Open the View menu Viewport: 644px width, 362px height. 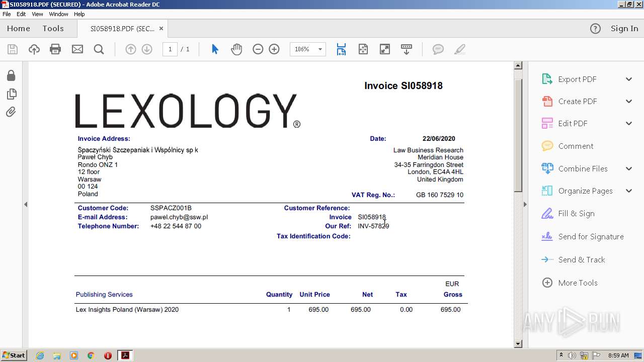(x=37, y=14)
